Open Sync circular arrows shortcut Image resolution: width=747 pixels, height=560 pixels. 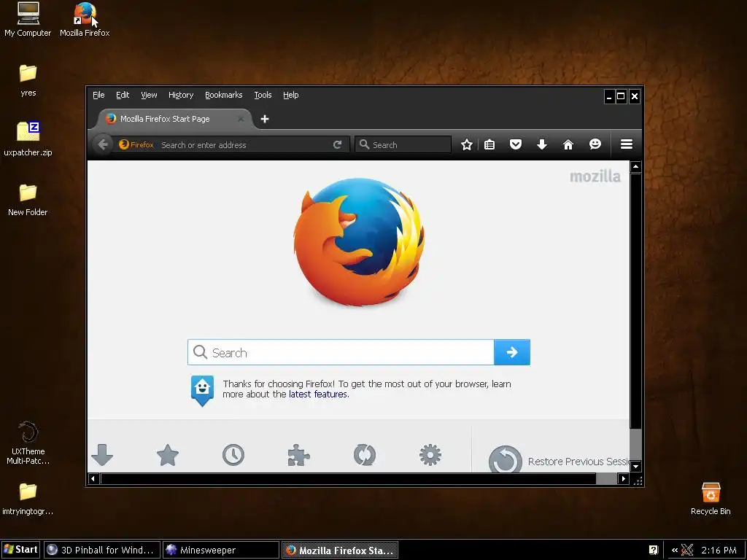pos(365,455)
